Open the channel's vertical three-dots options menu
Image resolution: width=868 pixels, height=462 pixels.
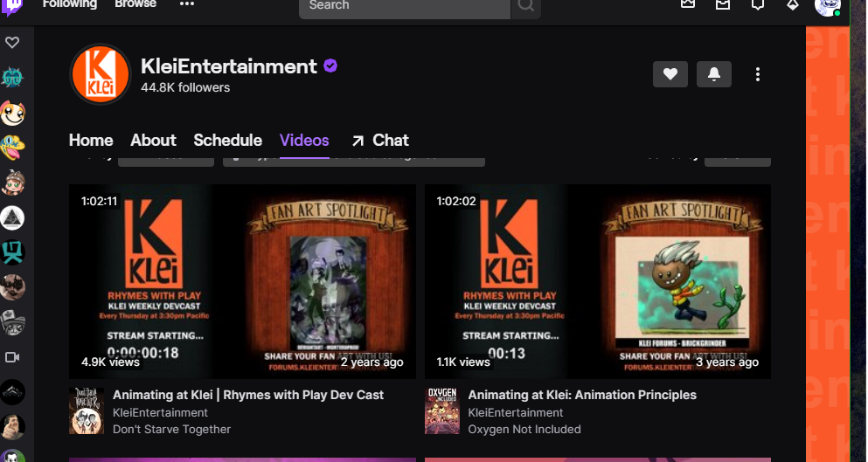pyautogui.click(x=758, y=75)
